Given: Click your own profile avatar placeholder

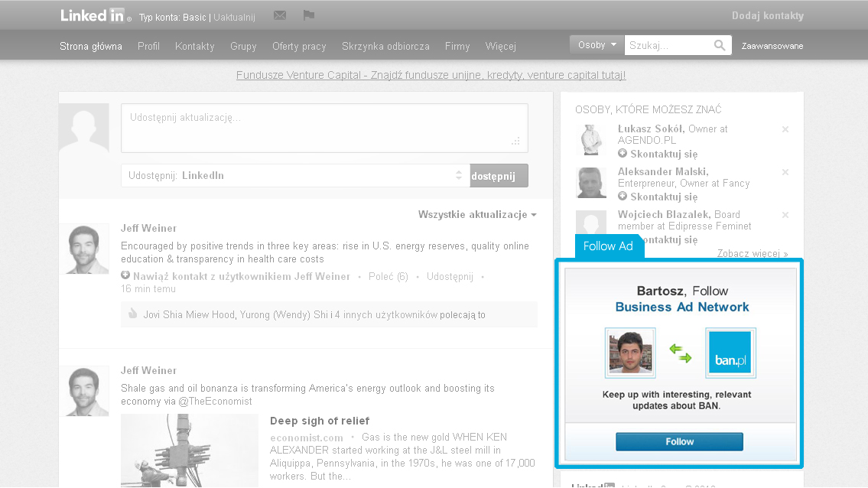Looking at the screenshot, I should pyautogui.click(x=84, y=128).
